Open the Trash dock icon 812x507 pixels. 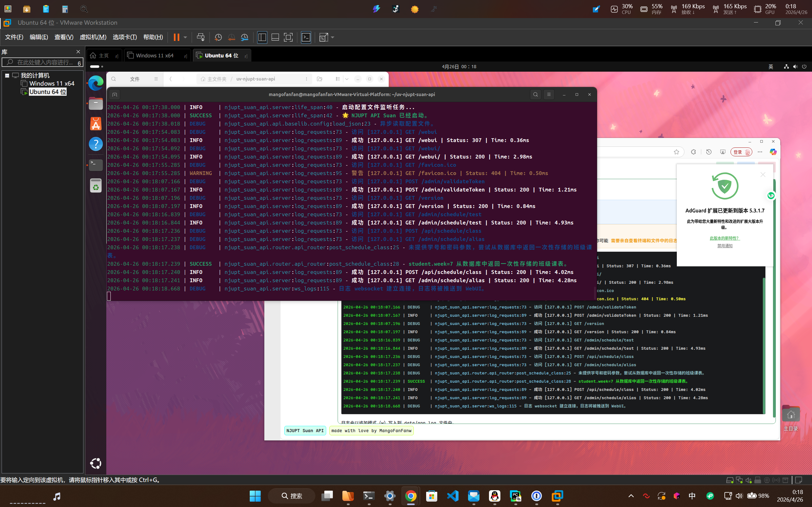pos(96,185)
